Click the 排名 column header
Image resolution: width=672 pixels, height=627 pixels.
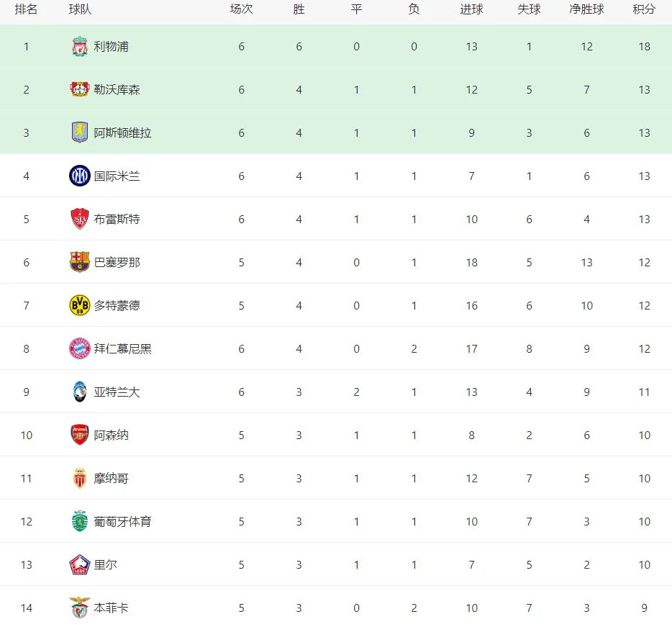point(26,9)
